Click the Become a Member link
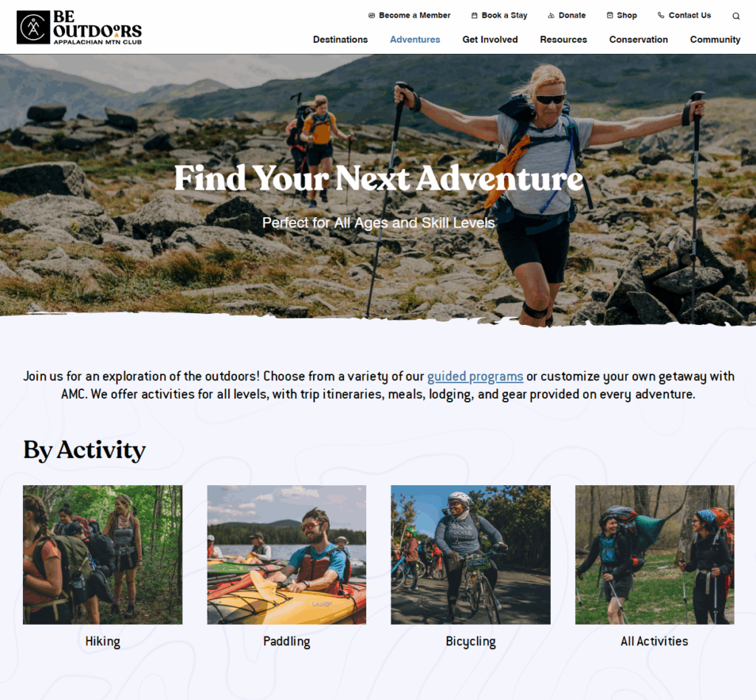The height and width of the screenshot is (700, 756). coord(415,16)
